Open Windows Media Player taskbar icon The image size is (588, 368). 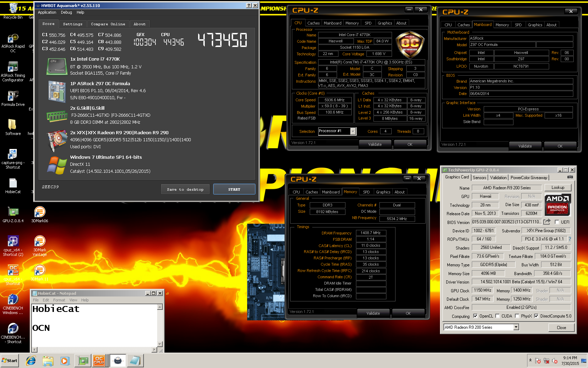[65, 361]
